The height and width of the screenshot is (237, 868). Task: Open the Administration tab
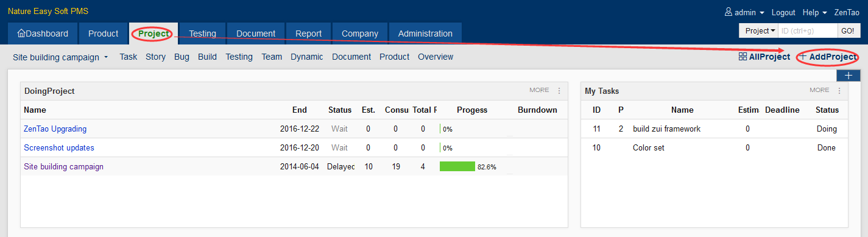425,34
